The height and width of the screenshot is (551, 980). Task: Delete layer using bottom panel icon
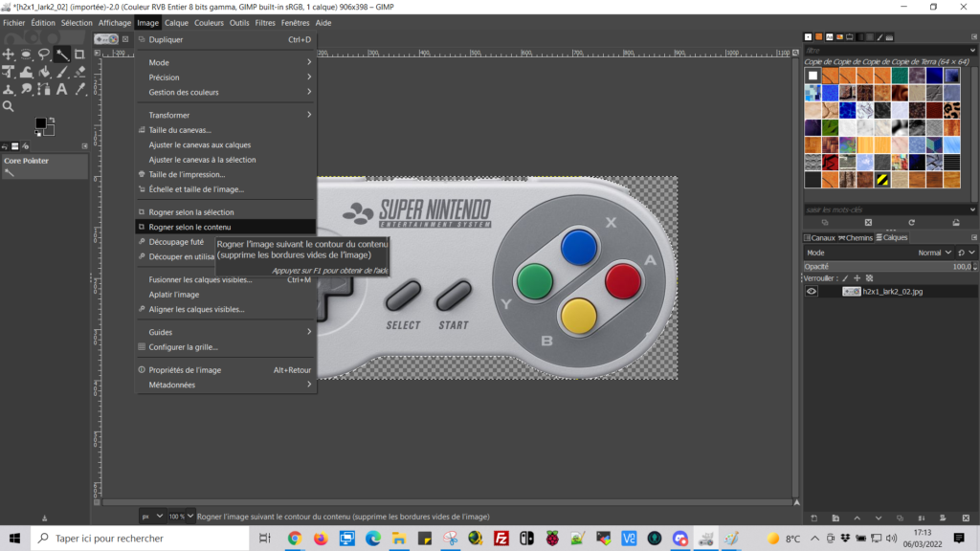[966, 518]
